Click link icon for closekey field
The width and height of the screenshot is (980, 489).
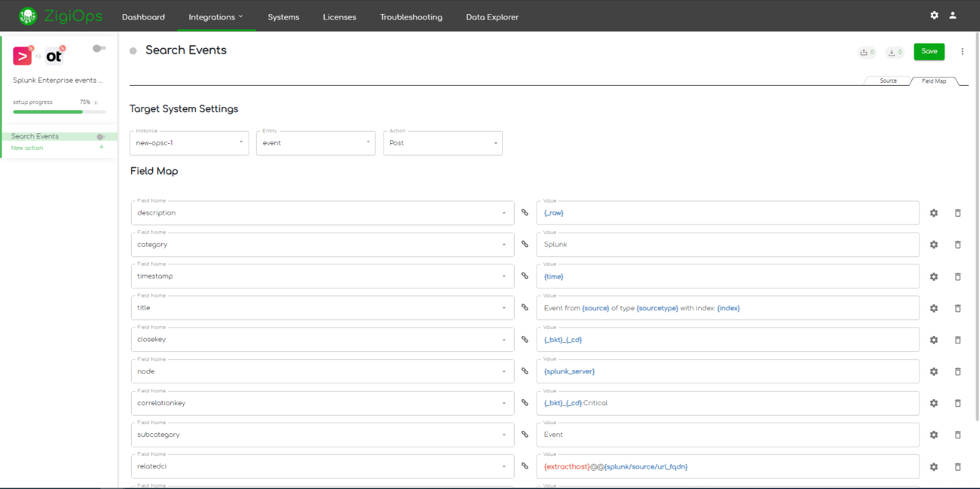[x=525, y=339]
